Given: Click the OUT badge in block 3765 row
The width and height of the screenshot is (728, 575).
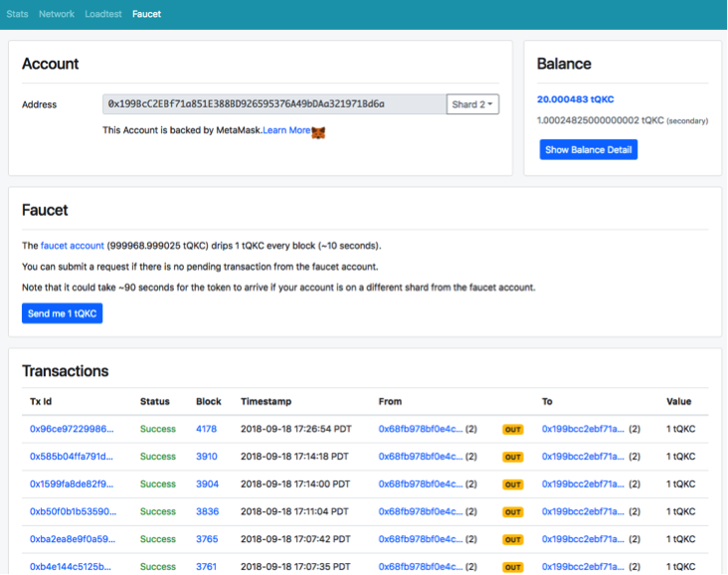Looking at the screenshot, I should pyautogui.click(x=512, y=540).
